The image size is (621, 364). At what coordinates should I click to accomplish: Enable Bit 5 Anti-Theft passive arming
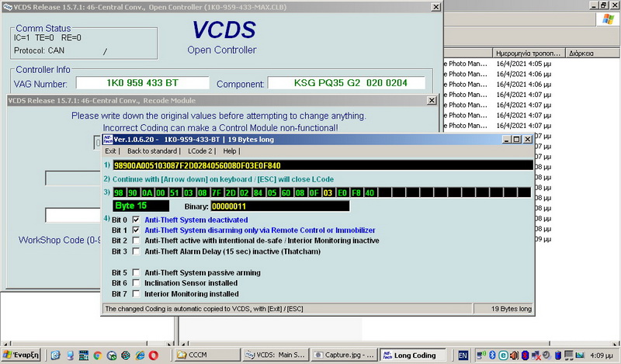[x=136, y=272]
